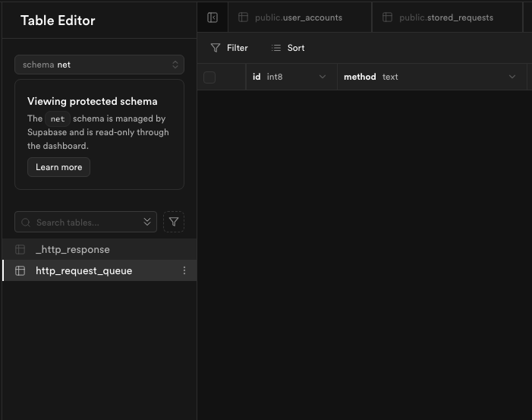Open the id column dropdown menu
The image size is (532, 420).
[x=323, y=77]
